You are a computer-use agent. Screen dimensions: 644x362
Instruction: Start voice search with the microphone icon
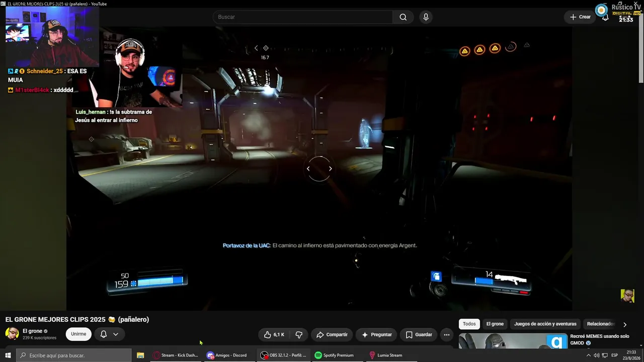(426, 17)
